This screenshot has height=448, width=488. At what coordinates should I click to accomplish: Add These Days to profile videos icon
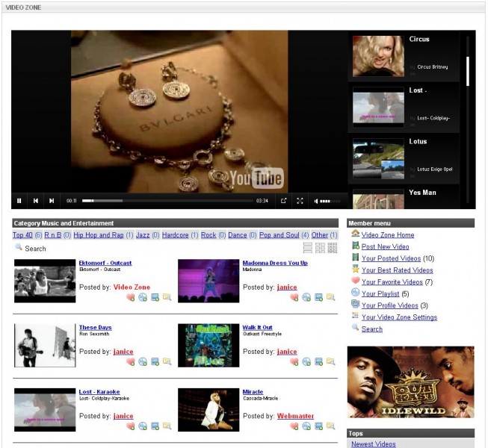click(x=155, y=361)
